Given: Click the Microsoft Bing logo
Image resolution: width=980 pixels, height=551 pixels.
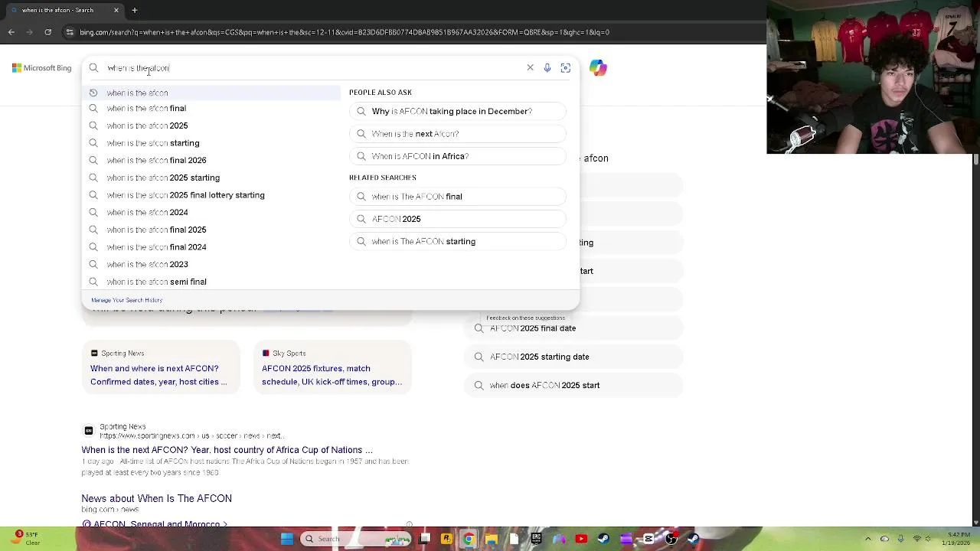Looking at the screenshot, I should (x=41, y=68).
